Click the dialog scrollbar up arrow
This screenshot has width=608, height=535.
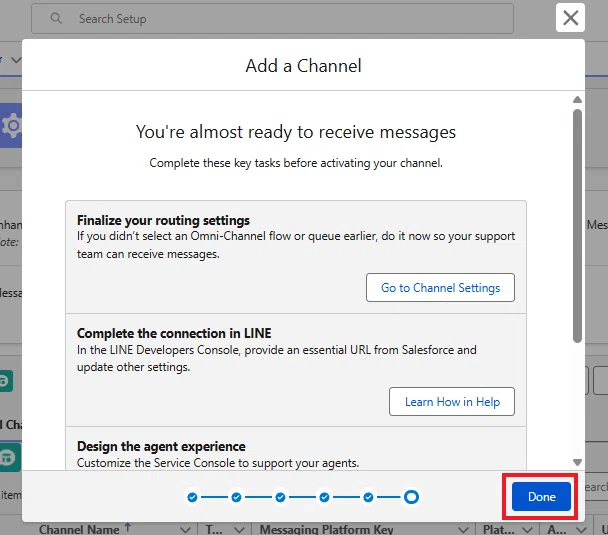pyautogui.click(x=577, y=100)
